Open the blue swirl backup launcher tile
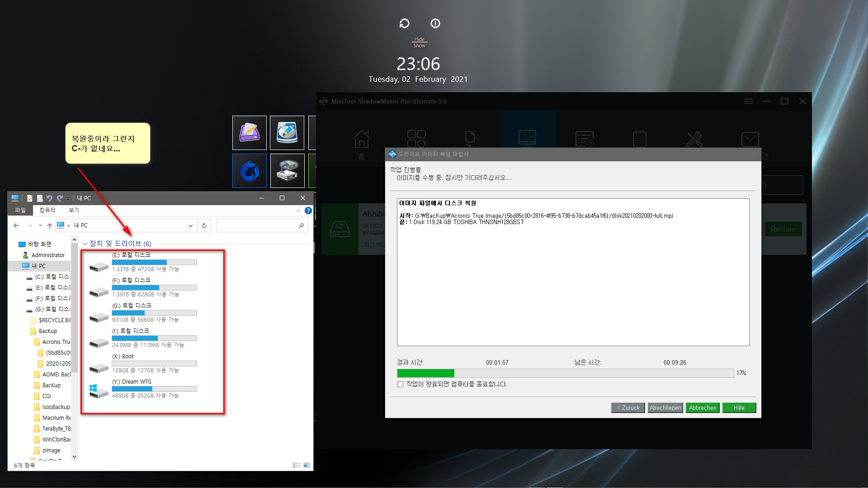The height and width of the screenshot is (488, 868). (250, 171)
